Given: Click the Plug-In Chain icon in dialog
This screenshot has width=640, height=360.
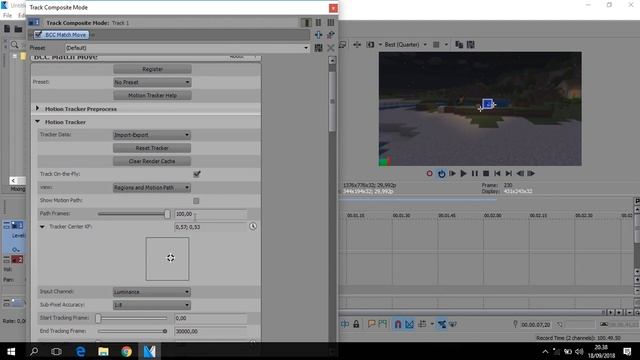Looking at the screenshot, I should click(318, 35).
